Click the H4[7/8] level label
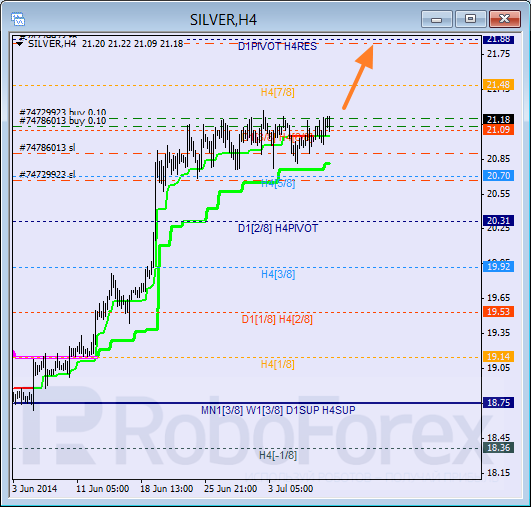Image resolution: width=531 pixels, height=507 pixels. click(278, 92)
